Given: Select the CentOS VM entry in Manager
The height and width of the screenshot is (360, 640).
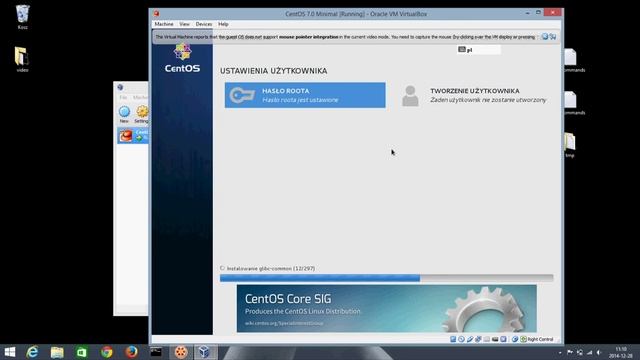Looking at the screenshot, I should click(x=133, y=135).
